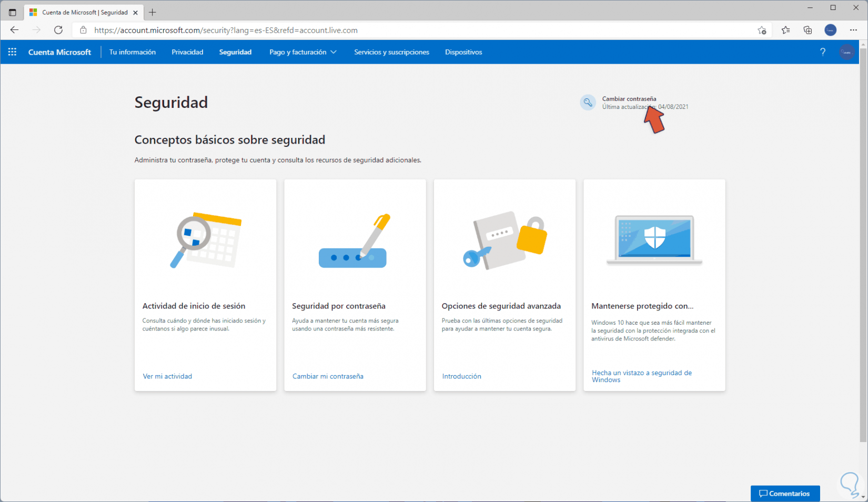This screenshot has width=868, height=502.
Task: Reload the page with Refresh icon
Action: [58, 30]
